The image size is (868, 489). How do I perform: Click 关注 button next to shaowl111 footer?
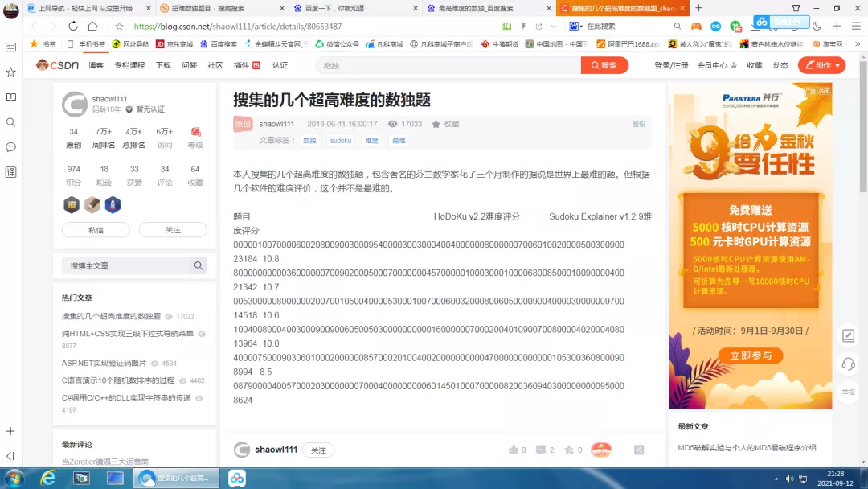click(318, 450)
